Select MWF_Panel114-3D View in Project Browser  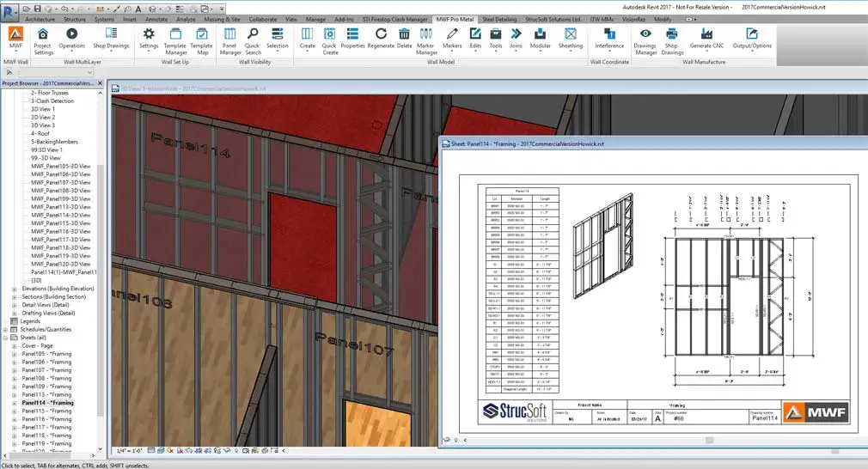61,215
